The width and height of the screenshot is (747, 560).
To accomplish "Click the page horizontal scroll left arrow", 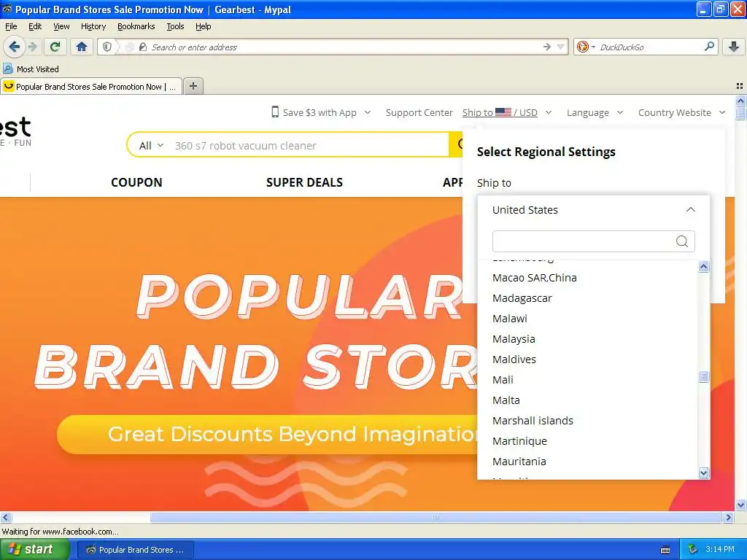I will click(x=5, y=517).
